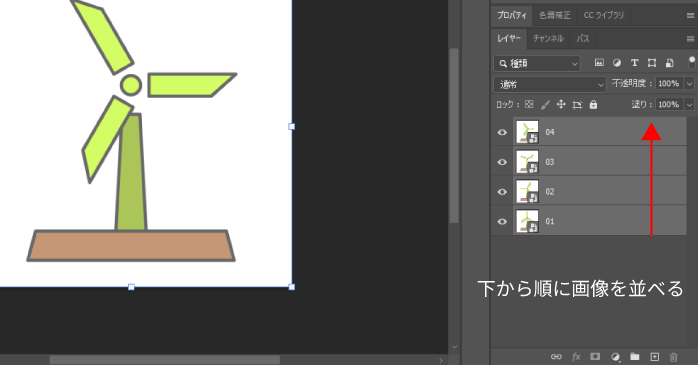Add layer style fx icon
Screen dimensions: 698x365
pyautogui.click(x=576, y=357)
